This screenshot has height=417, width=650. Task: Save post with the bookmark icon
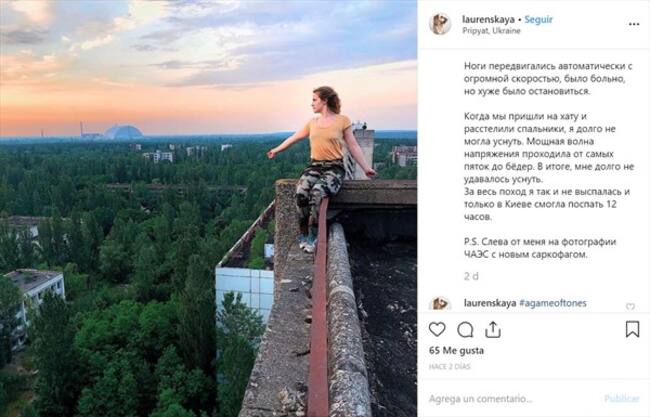tap(632, 329)
